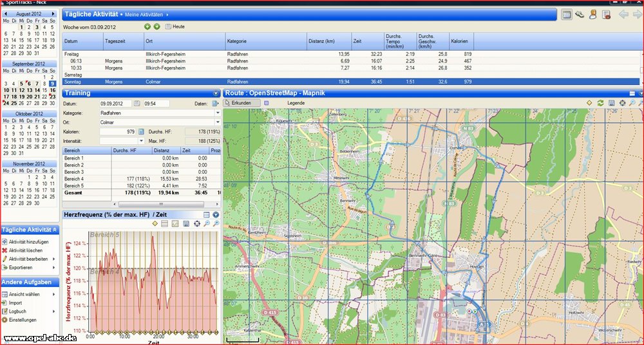
Task: Sort by the Kalorien column header
Action: (x=461, y=41)
